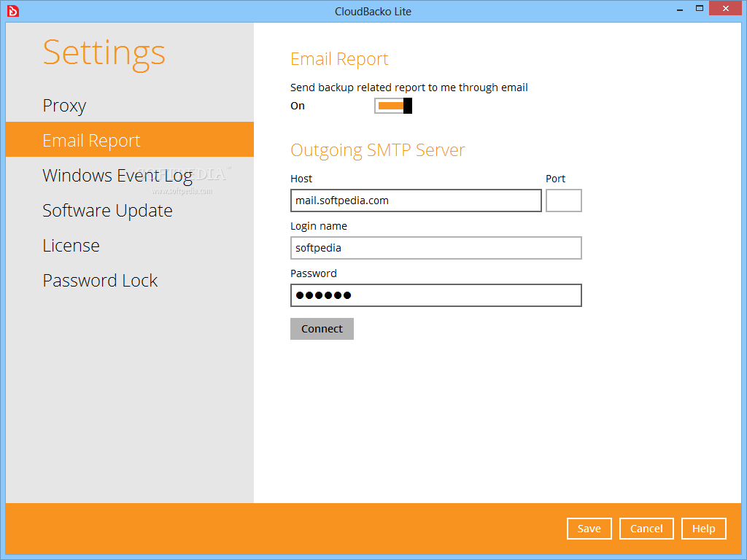Minimize the CloudBacko Lite window
This screenshot has width=747, height=560.
[680, 9]
